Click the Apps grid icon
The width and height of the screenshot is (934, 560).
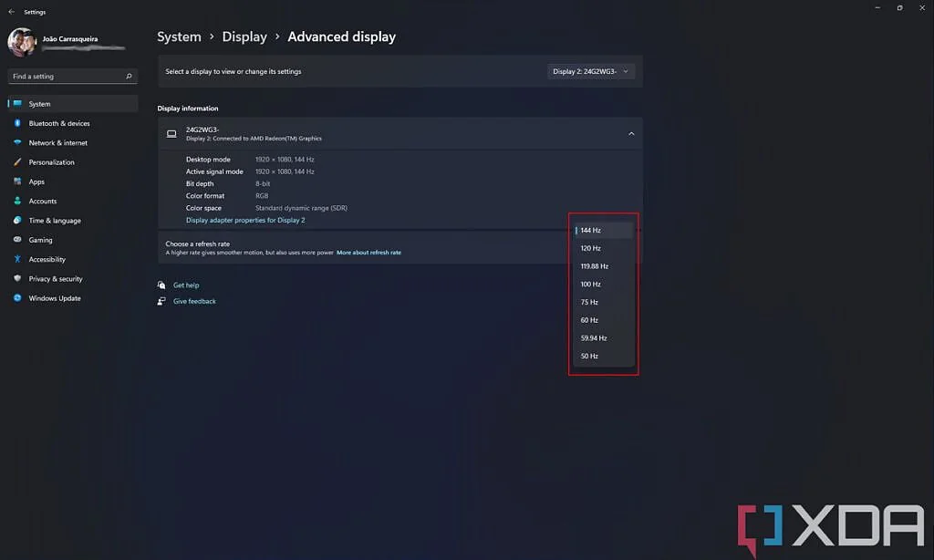coord(17,181)
